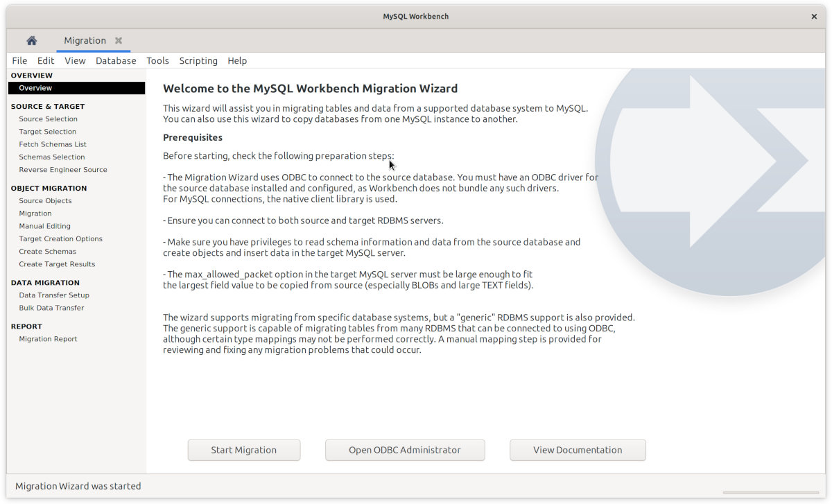Jump to Target Creation Options

click(60, 239)
